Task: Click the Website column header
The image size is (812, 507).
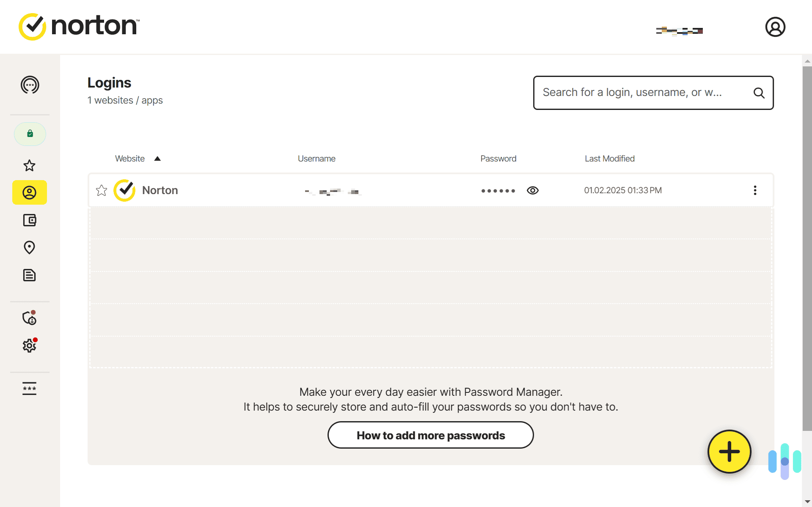Action: 130,159
